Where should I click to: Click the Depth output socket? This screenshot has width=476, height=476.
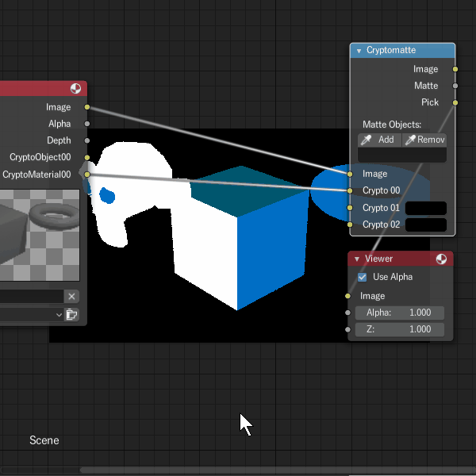point(87,140)
